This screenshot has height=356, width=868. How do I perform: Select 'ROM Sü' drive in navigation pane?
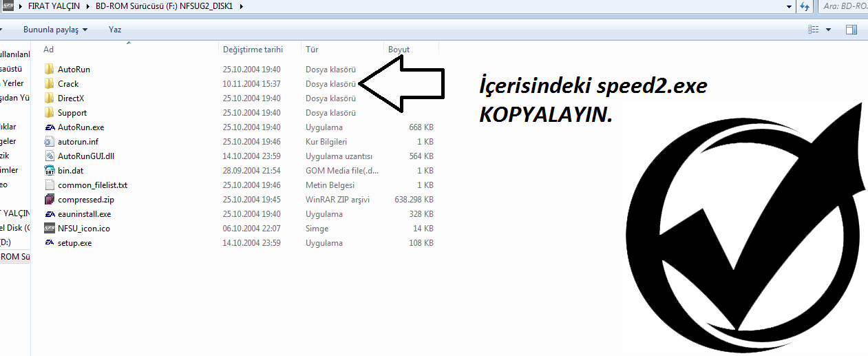pyautogui.click(x=15, y=257)
